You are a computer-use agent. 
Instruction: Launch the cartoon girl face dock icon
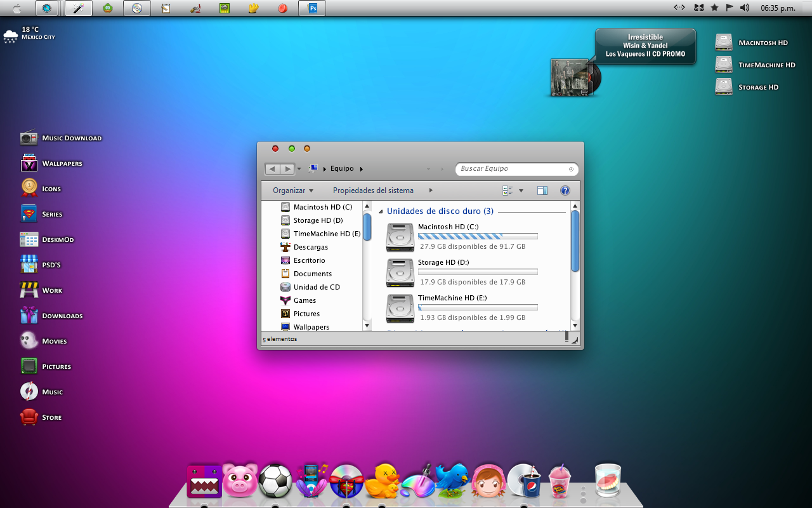[x=488, y=481]
